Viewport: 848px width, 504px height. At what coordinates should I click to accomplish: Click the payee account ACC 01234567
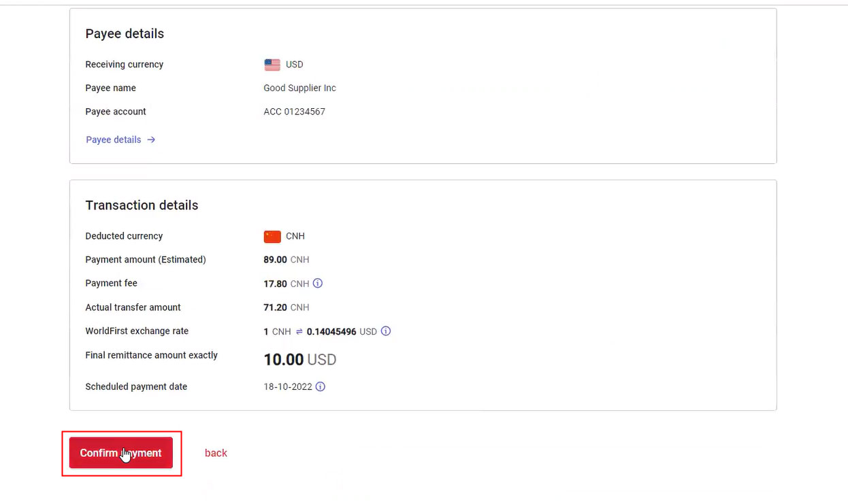[x=294, y=112]
